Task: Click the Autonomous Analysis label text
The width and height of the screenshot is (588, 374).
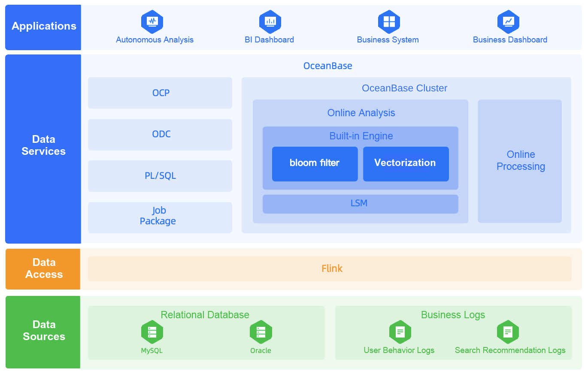Action: pos(155,40)
